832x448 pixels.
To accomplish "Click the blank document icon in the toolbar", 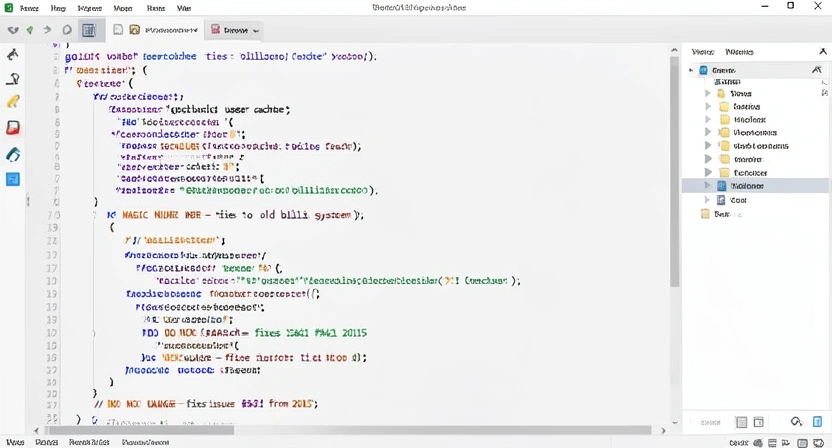I will pos(118,30).
